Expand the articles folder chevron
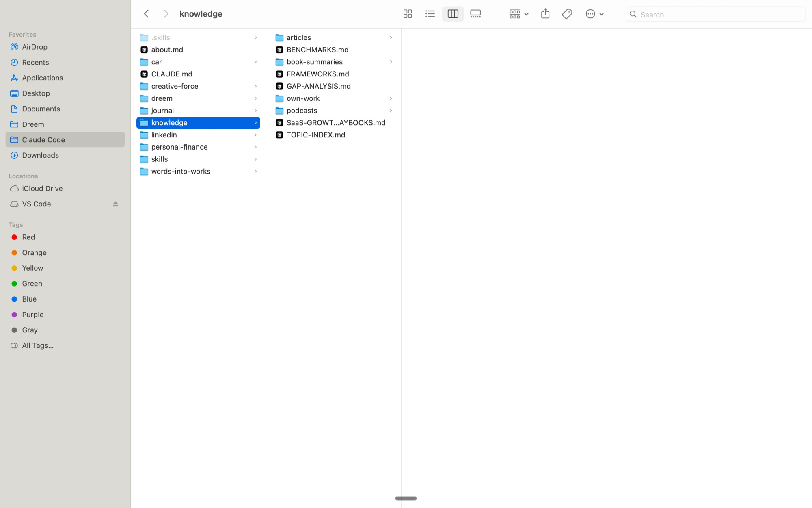The width and height of the screenshot is (812, 508). 391,37
